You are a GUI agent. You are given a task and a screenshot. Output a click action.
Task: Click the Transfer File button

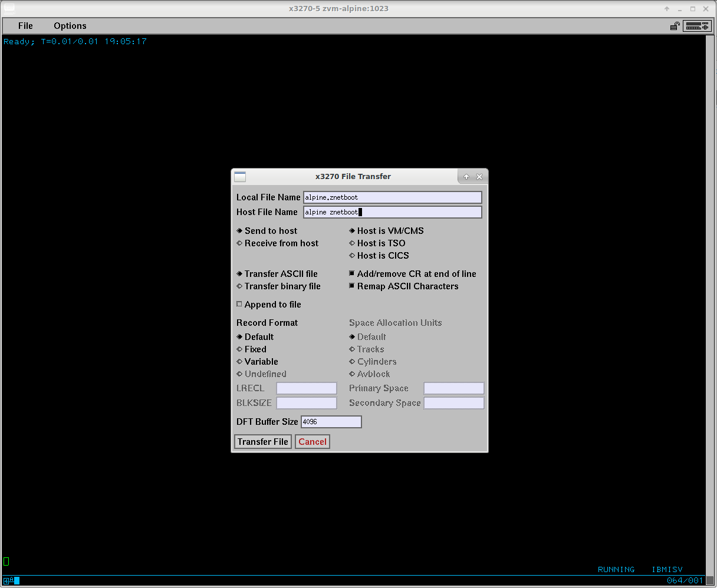[263, 442]
